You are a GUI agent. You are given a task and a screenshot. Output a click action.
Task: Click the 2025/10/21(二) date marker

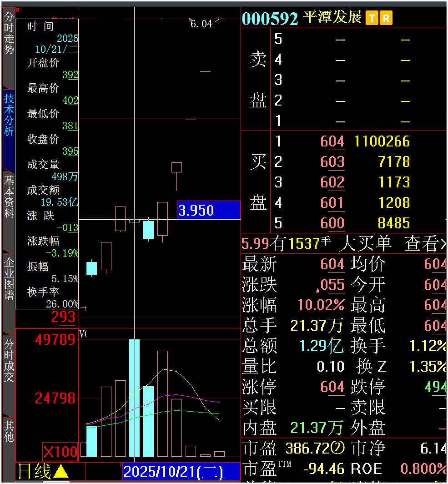point(181,472)
